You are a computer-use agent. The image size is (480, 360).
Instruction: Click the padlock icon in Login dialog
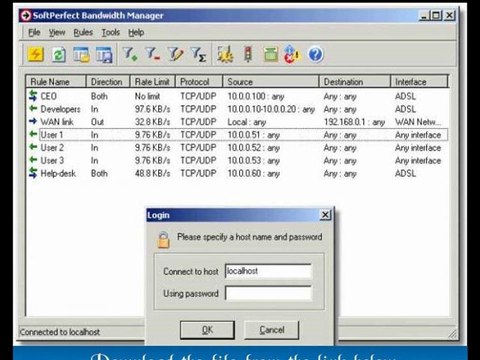point(163,240)
